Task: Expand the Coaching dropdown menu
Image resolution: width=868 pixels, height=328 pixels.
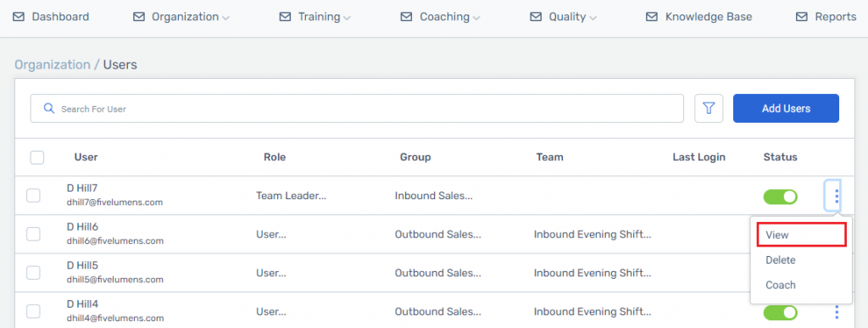Action: coord(449,17)
